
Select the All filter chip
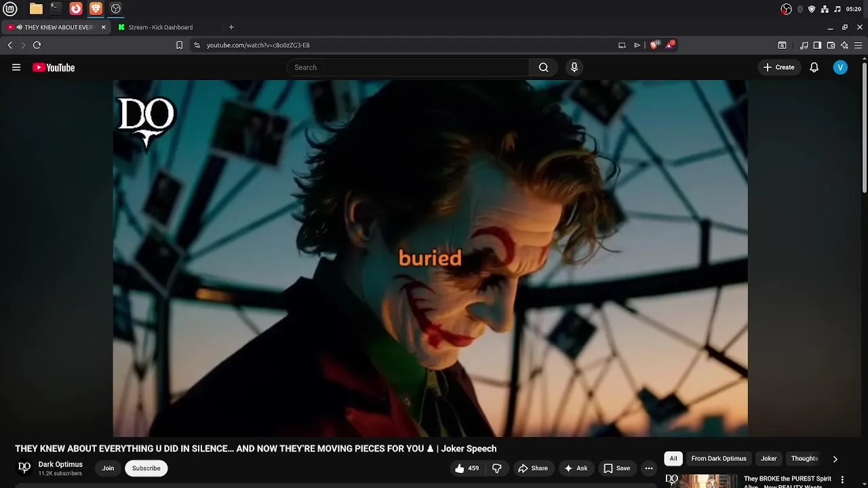(x=673, y=459)
